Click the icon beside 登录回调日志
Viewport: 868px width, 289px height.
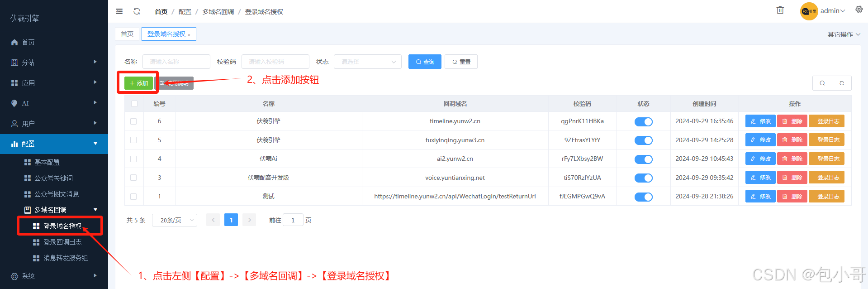click(36, 242)
